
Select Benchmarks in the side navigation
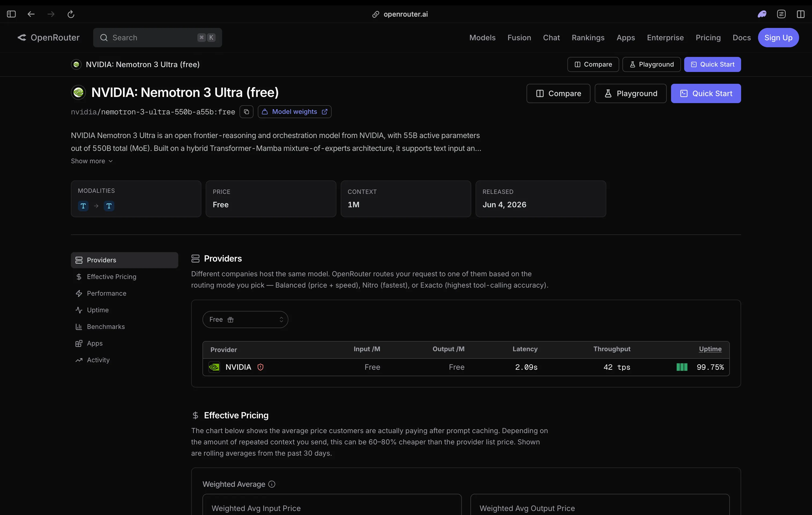[x=124, y=327]
